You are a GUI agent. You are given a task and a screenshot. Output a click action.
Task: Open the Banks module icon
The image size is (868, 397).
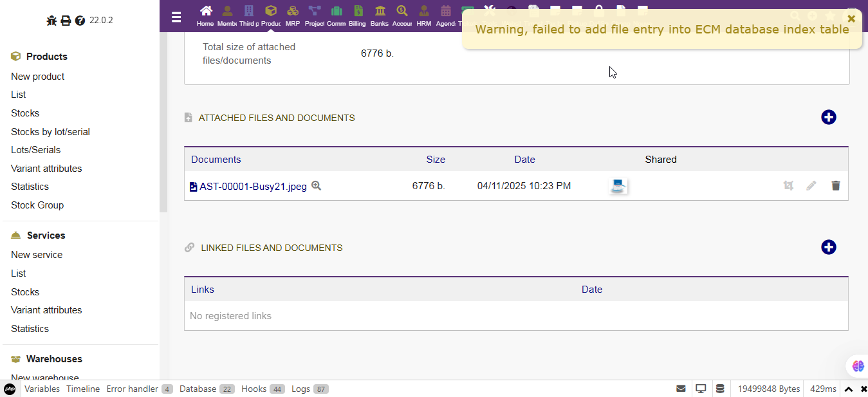tap(380, 12)
